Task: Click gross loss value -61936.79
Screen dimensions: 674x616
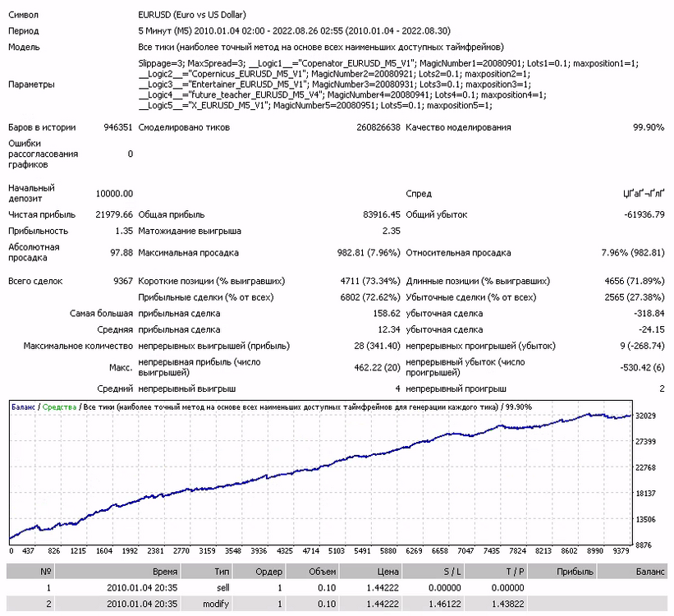Action: [x=644, y=214]
